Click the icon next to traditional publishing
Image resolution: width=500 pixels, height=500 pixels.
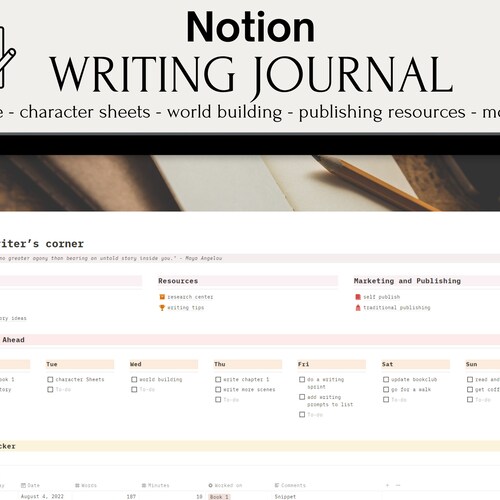(x=358, y=307)
